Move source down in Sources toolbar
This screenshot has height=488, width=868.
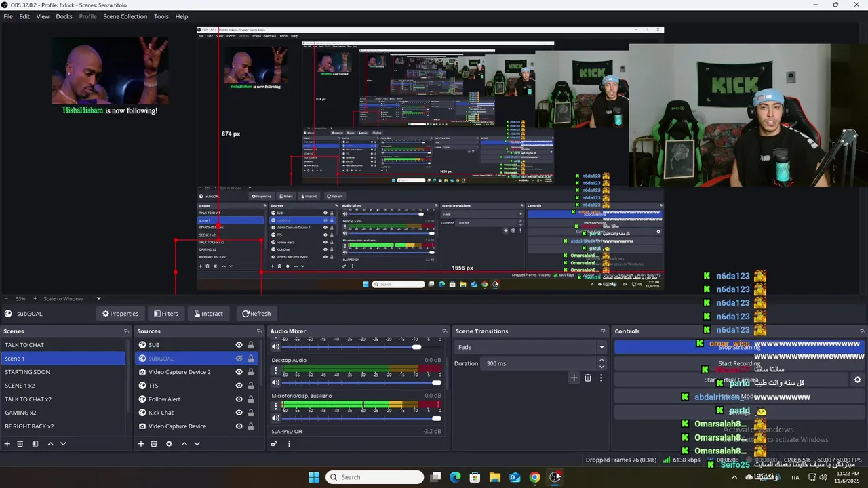pyautogui.click(x=197, y=444)
